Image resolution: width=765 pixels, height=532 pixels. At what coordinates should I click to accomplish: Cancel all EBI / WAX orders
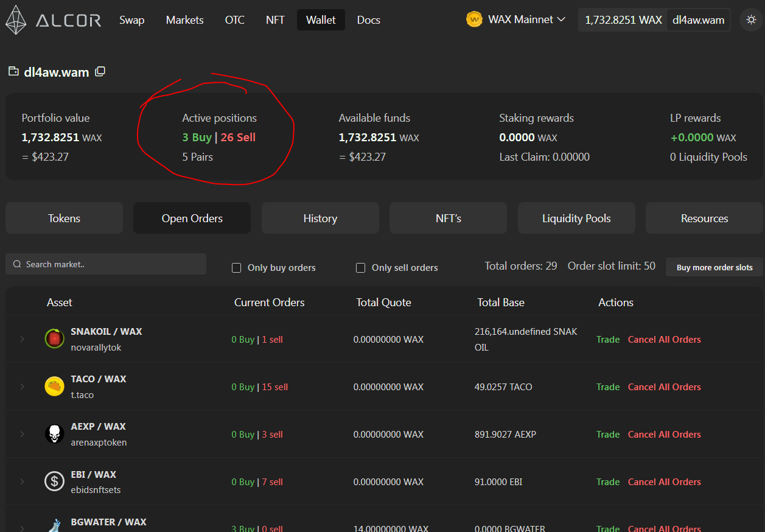tap(665, 481)
